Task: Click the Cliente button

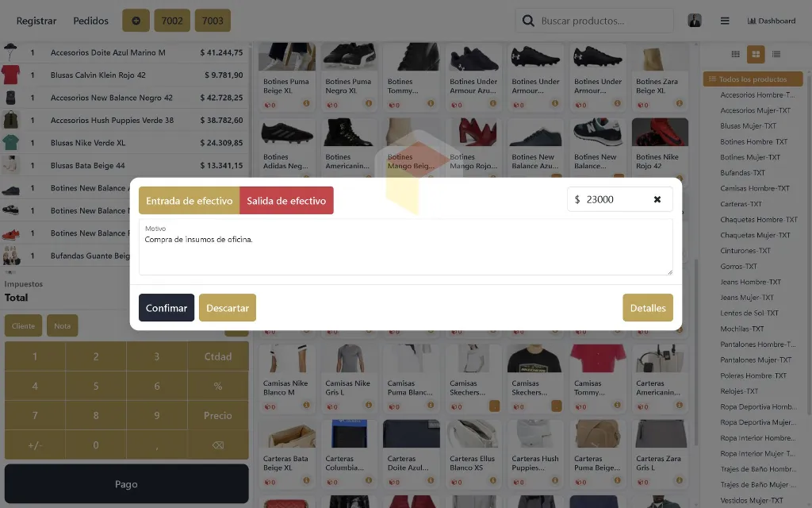Action: pos(23,325)
